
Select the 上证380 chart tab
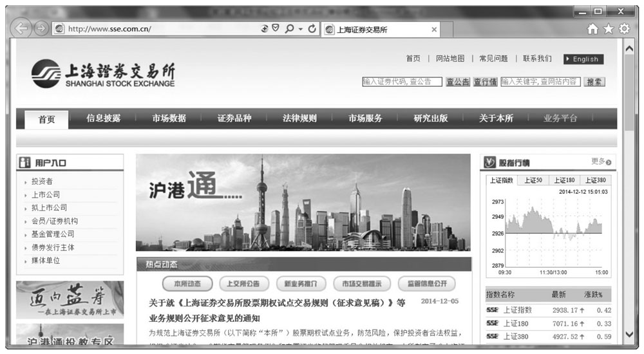click(x=595, y=180)
